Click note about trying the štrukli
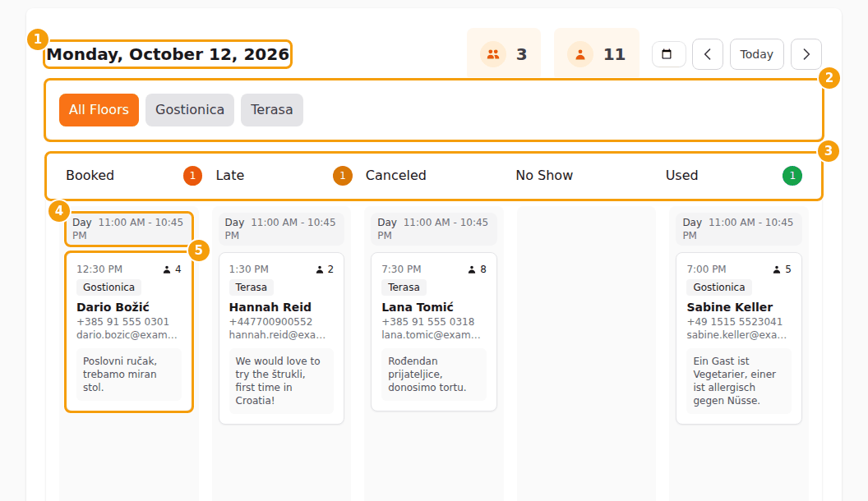The image size is (868, 501). pyautogui.click(x=281, y=381)
